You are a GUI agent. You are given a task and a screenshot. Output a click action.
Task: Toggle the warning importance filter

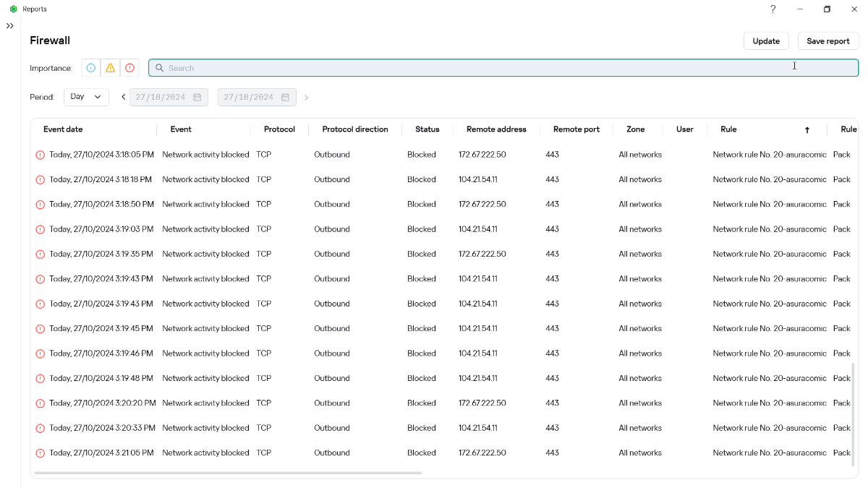click(110, 68)
